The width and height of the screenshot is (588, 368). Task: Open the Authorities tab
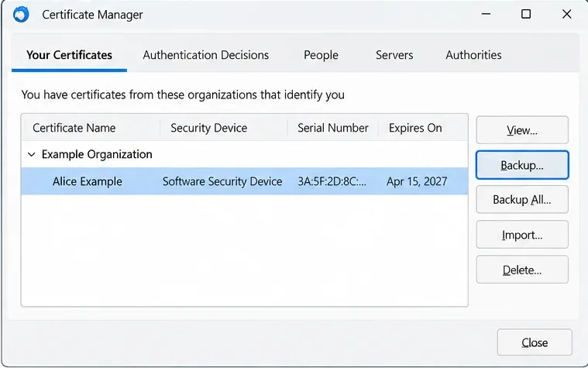point(473,55)
